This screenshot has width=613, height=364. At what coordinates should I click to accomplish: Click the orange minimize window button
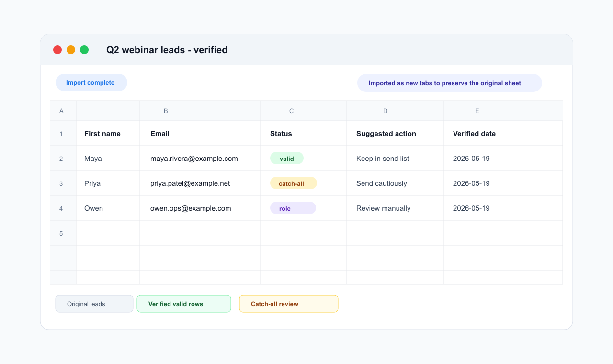point(71,50)
